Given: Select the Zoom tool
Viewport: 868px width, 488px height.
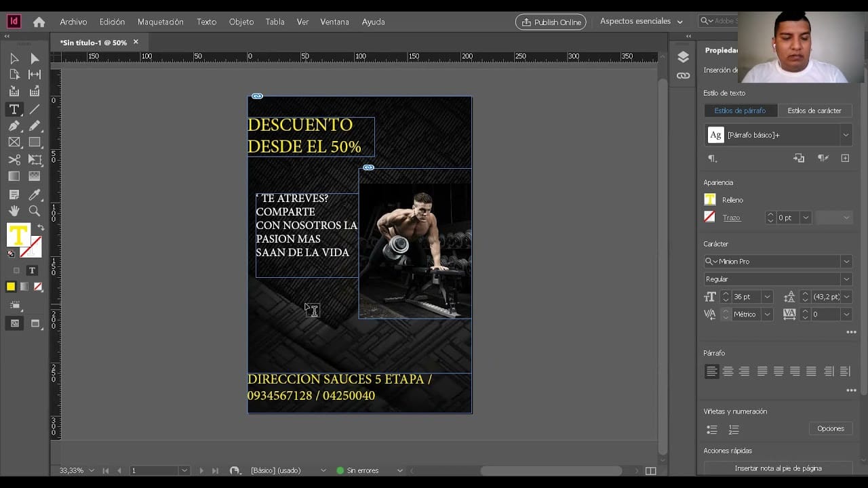Looking at the screenshot, I should pos(35,211).
